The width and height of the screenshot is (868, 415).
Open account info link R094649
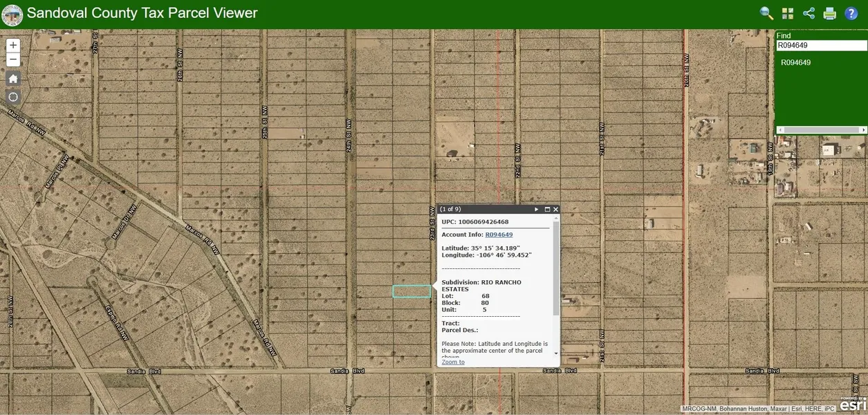tap(499, 234)
